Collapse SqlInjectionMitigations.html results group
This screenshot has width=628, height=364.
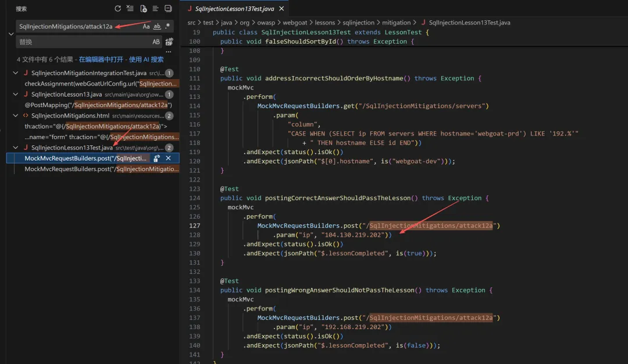coord(16,116)
